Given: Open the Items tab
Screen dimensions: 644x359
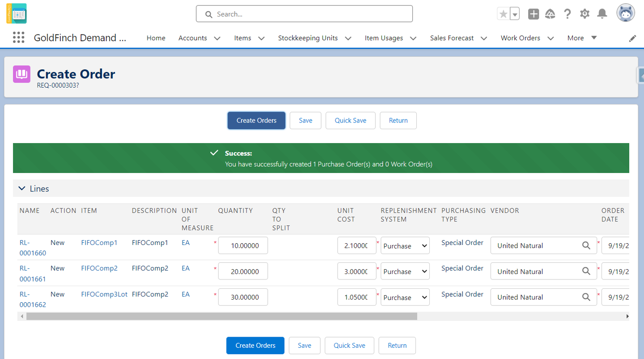Looking at the screenshot, I should click(x=243, y=38).
